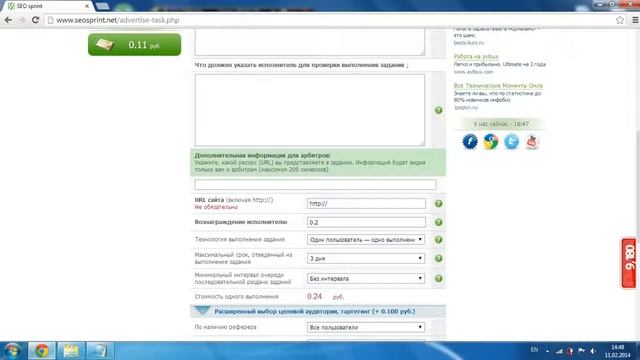The image size is (640, 360).
Task: Open the 3 дня deadline dropdown
Action: point(366,258)
